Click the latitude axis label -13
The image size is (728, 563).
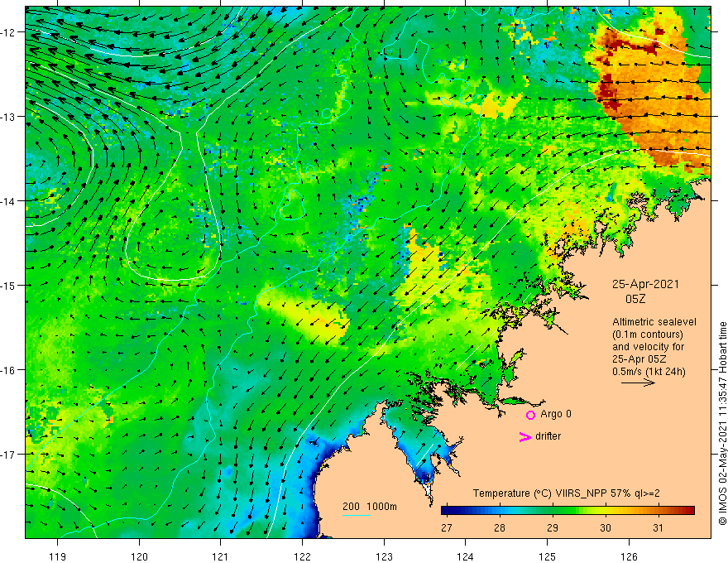8,117
